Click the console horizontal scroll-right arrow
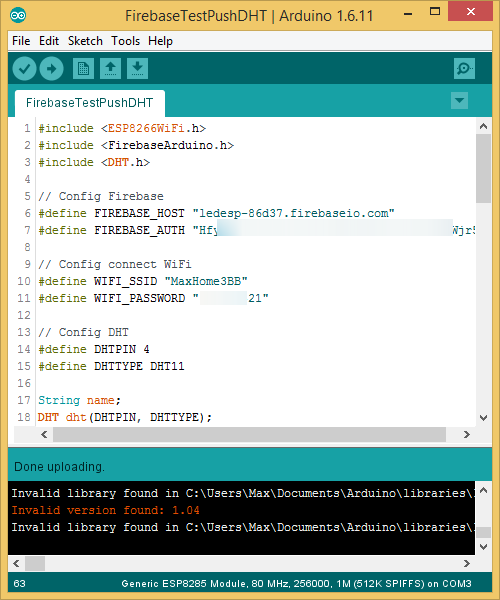Viewport: 500px width, 600px height. 466,563
